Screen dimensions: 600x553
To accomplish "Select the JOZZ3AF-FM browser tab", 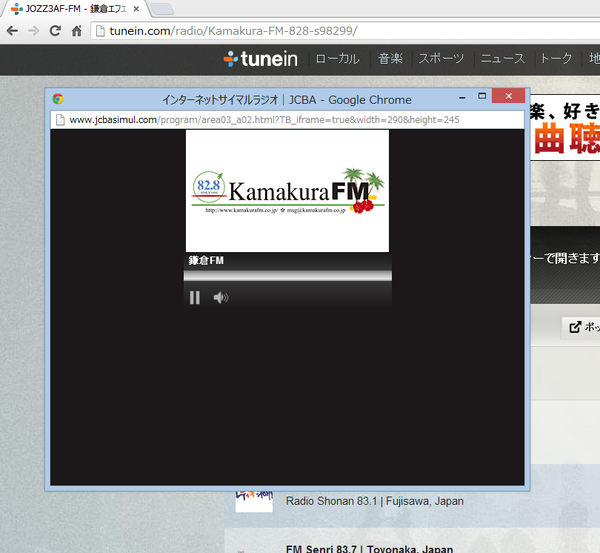I will [75, 8].
